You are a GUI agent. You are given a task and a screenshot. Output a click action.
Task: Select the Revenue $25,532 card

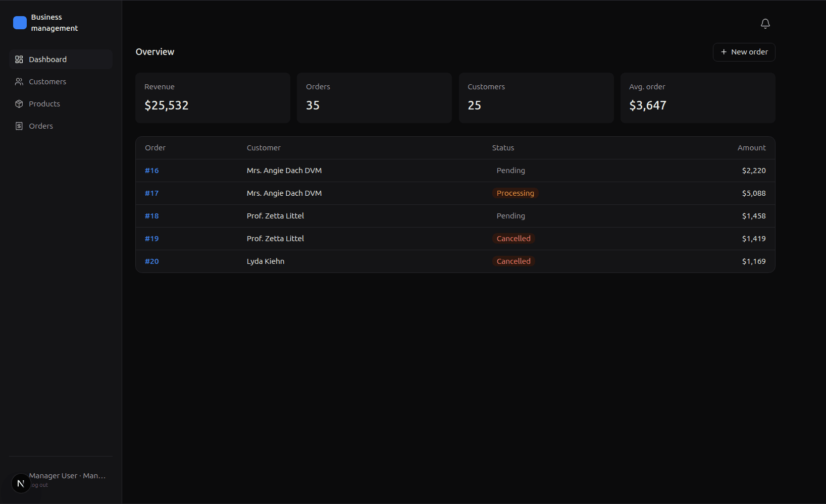tap(213, 98)
